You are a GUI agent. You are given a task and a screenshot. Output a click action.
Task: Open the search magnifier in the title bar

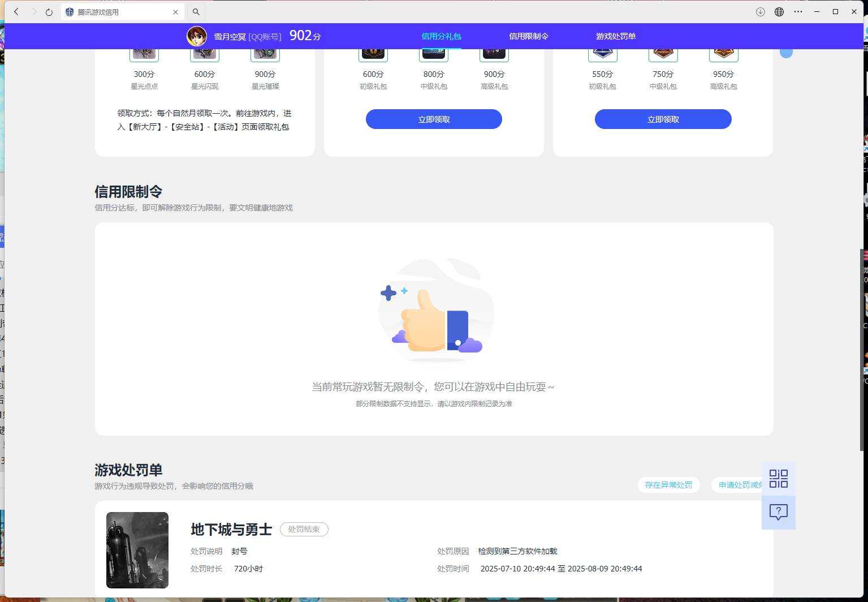(196, 12)
